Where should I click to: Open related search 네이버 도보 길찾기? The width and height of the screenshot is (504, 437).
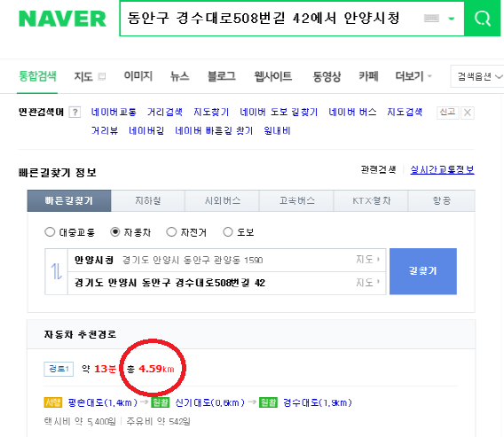pyautogui.click(x=279, y=112)
